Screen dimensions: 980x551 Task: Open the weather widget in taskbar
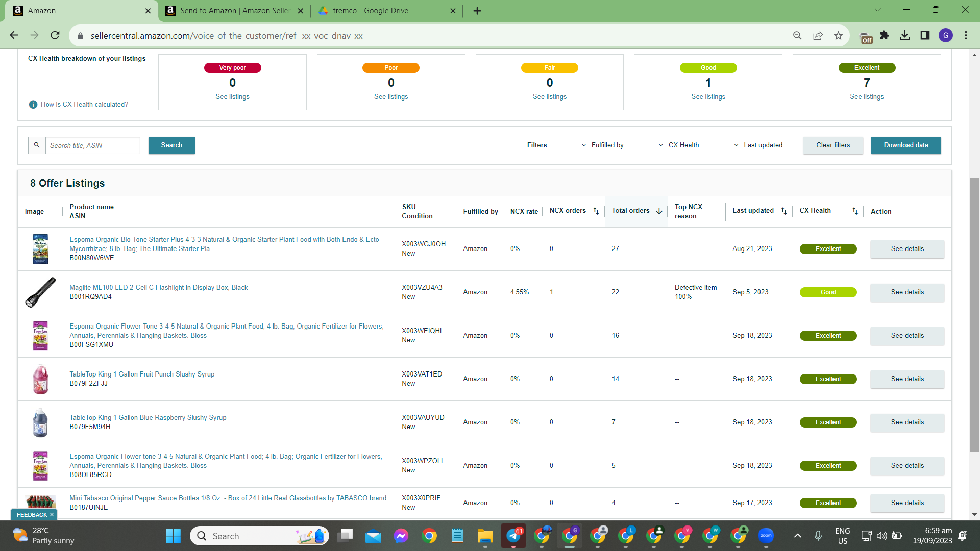(x=43, y=536)
